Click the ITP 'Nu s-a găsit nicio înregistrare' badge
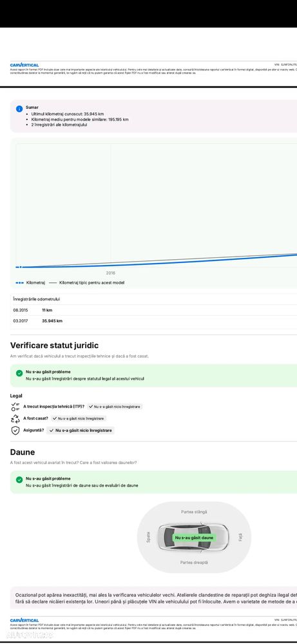This screenshot has width=297, height=644. coord(115,407)
